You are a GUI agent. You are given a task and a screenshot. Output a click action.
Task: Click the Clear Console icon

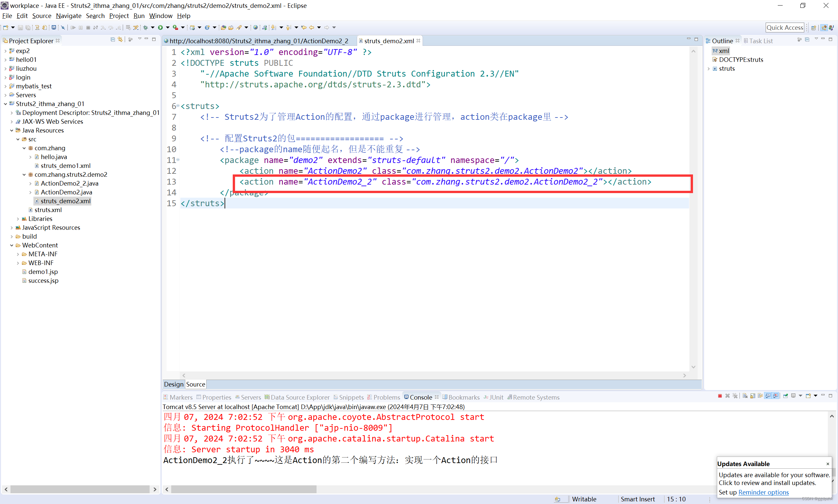point(745,396)
